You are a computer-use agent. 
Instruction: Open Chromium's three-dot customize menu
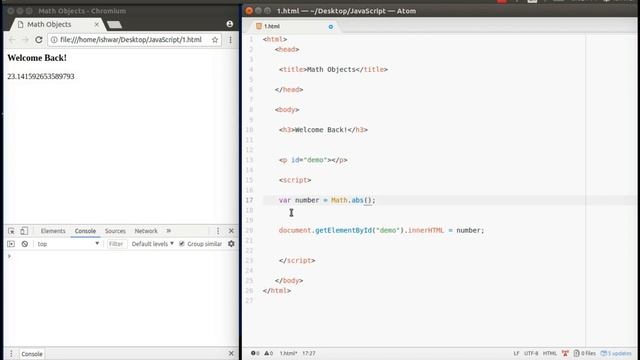(x=231, y=40)
